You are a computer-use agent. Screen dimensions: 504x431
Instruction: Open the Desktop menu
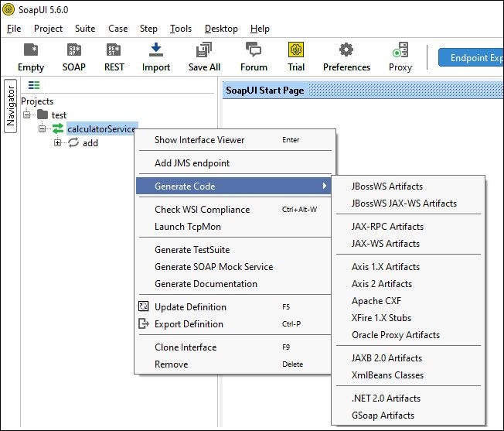click(221, 29)
